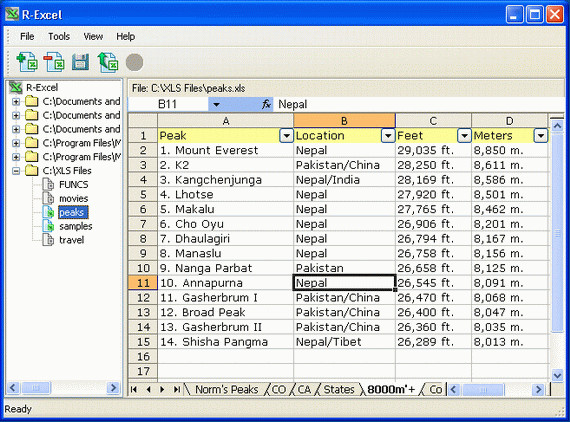
Task: Jump to last sheet tab navigation arrow
Action: [x=177, y=389]
